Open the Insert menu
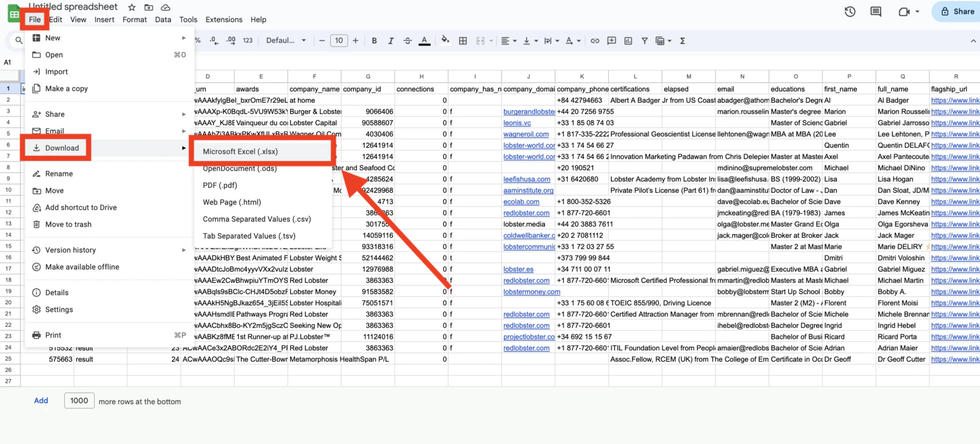 pyautogui.click(x=104, y=20)
